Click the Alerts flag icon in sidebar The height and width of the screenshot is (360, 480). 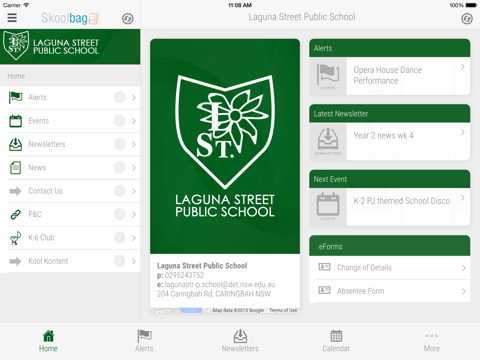point(15,97)
